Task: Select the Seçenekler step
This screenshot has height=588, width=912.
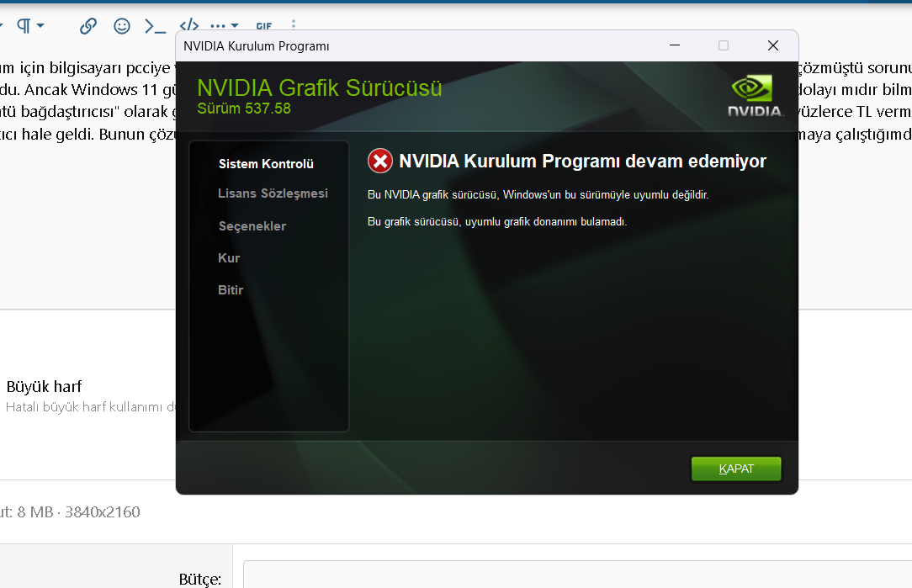Action: click(252, 226)
